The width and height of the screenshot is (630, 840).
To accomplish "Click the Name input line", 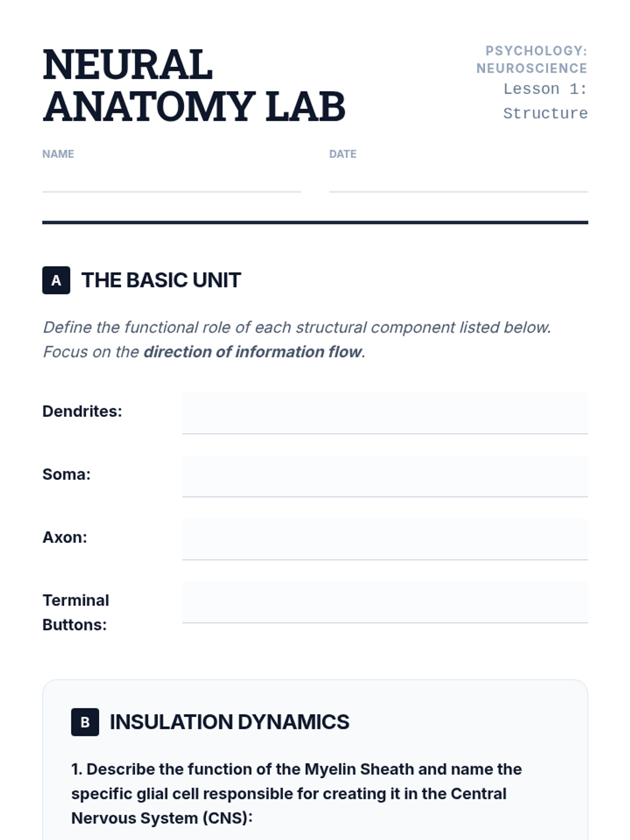I will (171, 182).
